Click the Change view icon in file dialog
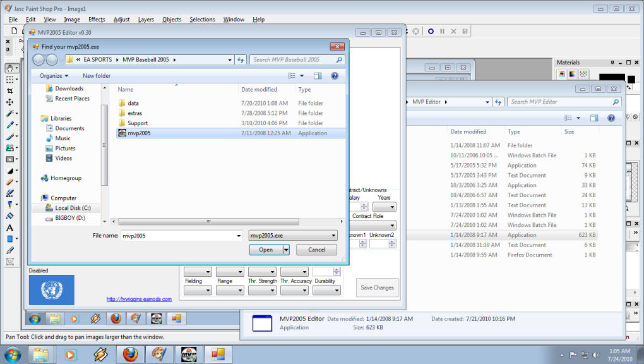644x364 pixels. (x=292, y=76)
